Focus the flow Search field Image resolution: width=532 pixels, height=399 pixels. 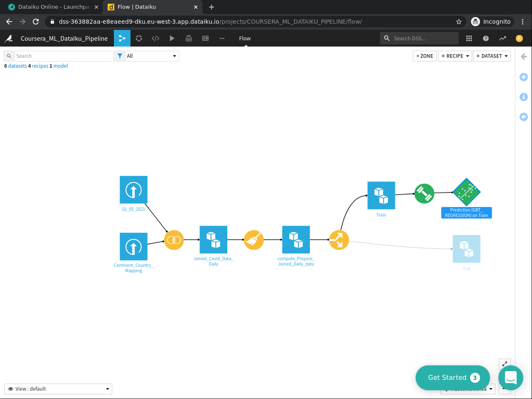click(64, 56)
